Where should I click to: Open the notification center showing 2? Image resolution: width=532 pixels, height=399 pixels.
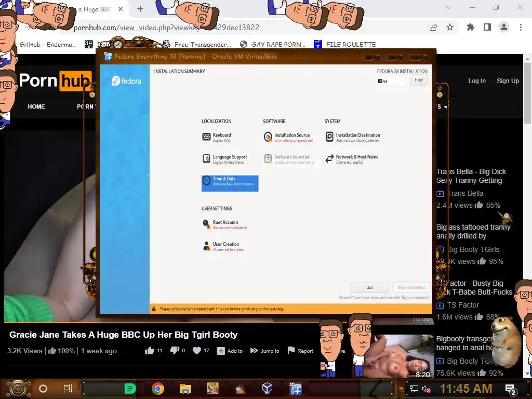pos(511,390)
